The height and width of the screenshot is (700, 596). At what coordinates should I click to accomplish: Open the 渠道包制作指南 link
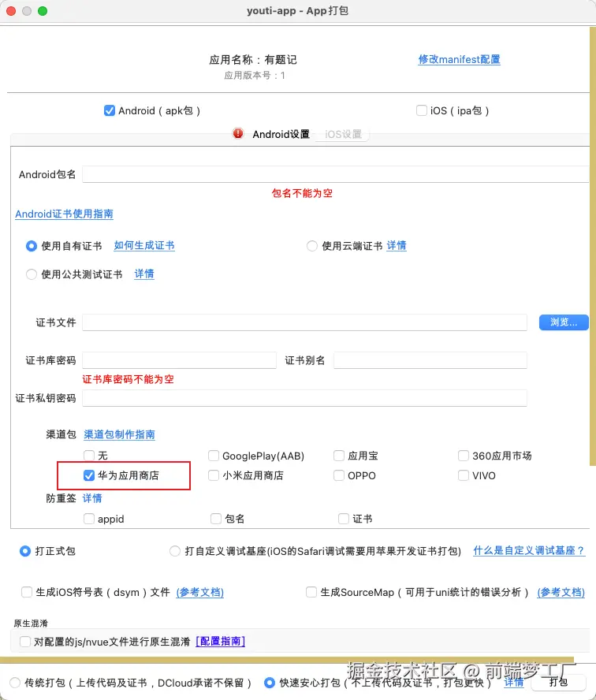119,434
